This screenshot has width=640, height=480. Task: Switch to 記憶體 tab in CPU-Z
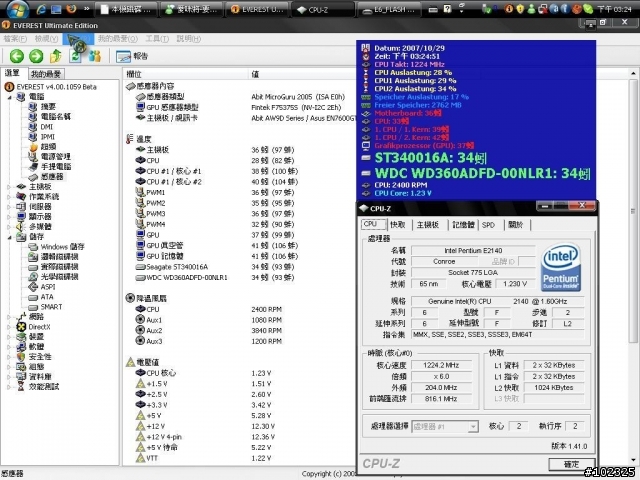click(463, 224)
